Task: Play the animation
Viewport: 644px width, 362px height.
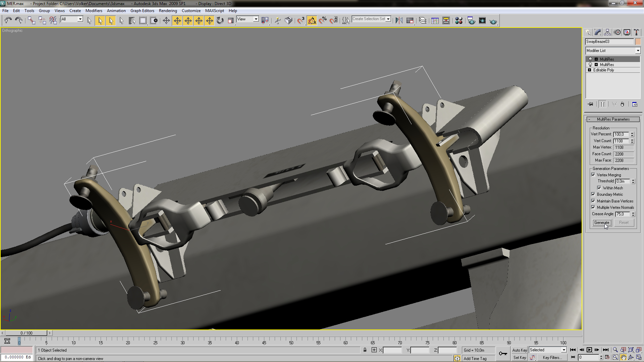Action: point(589,350)
